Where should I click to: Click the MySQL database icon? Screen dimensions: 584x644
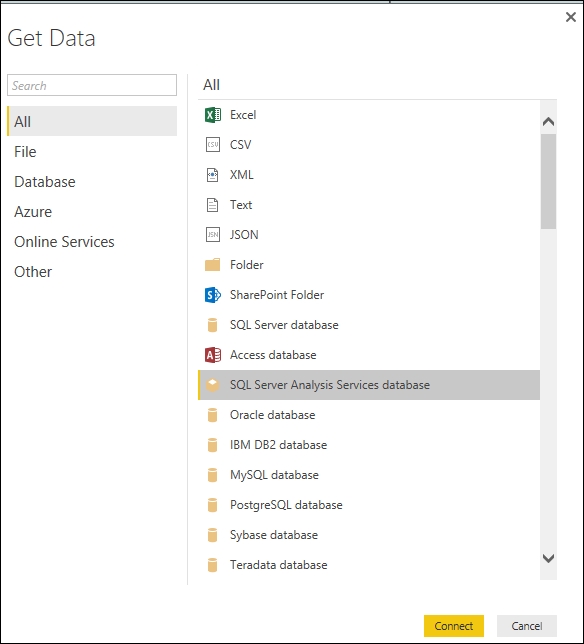[x=212, y=475]
